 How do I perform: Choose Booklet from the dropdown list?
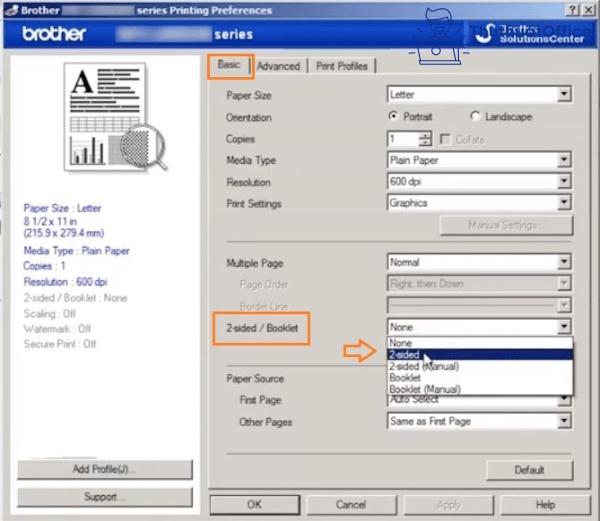[480, 378]
